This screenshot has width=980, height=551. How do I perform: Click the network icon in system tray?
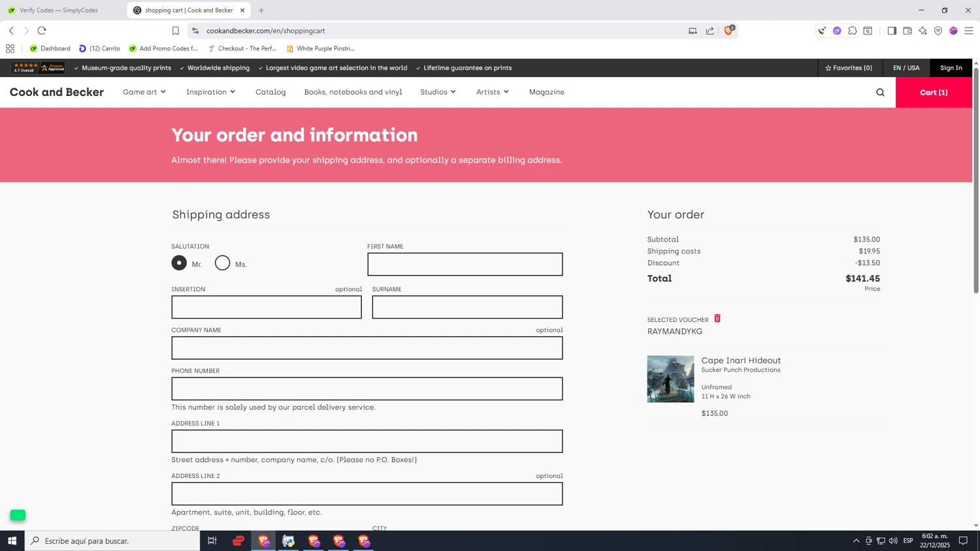[x=881, y=541]
